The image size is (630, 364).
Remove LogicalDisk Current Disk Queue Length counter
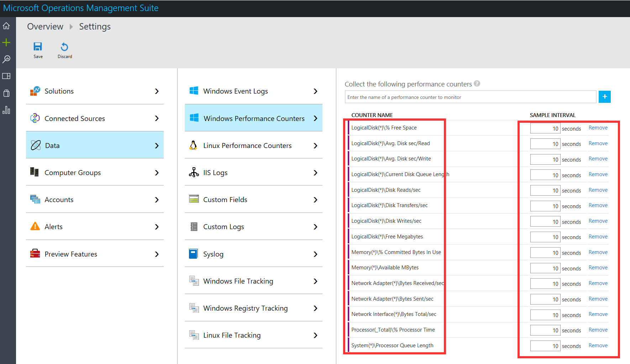(598, 174)
